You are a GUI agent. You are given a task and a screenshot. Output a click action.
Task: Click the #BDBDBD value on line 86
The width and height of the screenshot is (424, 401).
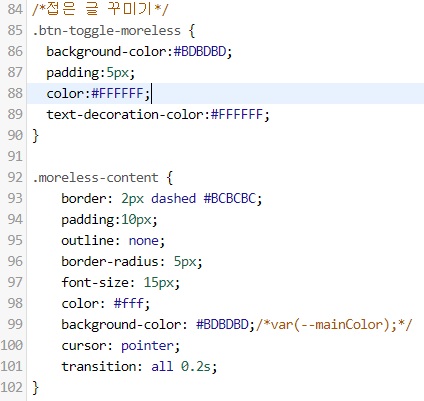pos(200,52)
